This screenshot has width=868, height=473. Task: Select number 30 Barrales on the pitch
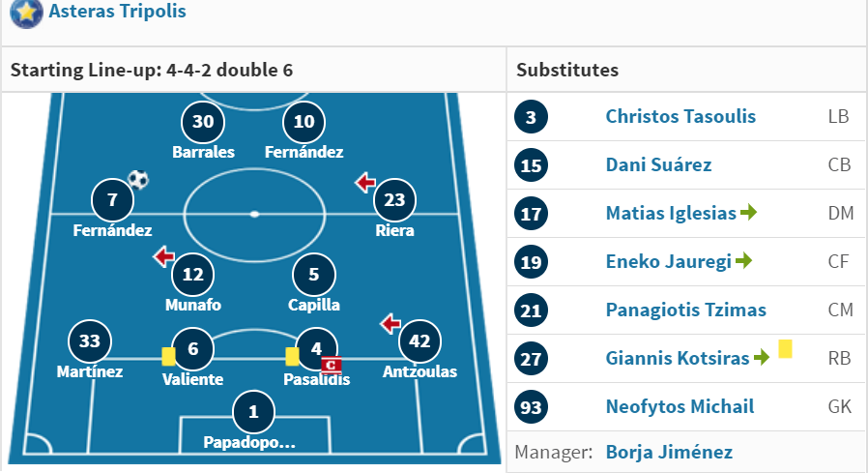(203, 132)
